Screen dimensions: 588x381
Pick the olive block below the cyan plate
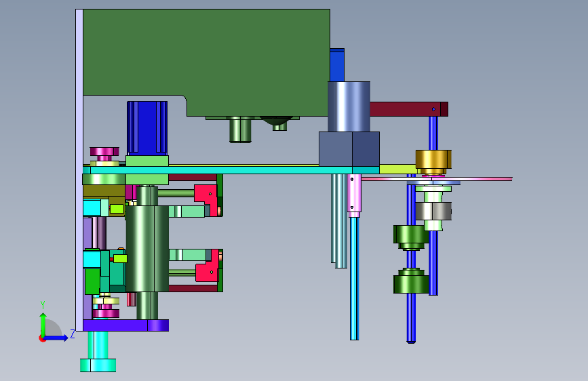click(104, 191)
